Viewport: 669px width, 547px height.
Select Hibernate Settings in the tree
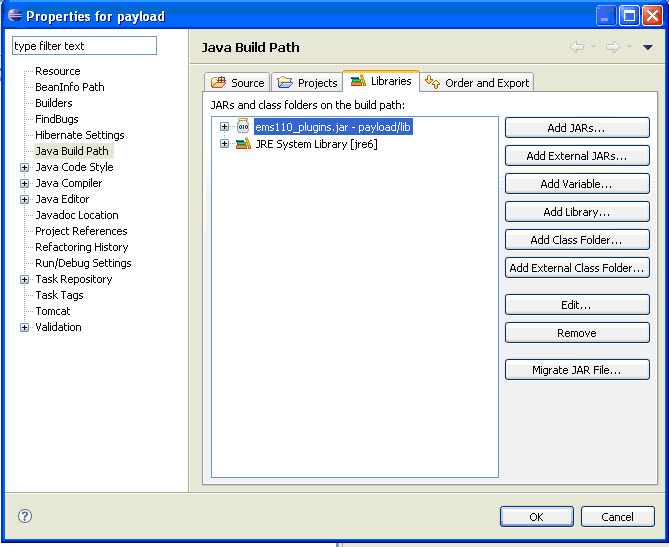(80, 135)
